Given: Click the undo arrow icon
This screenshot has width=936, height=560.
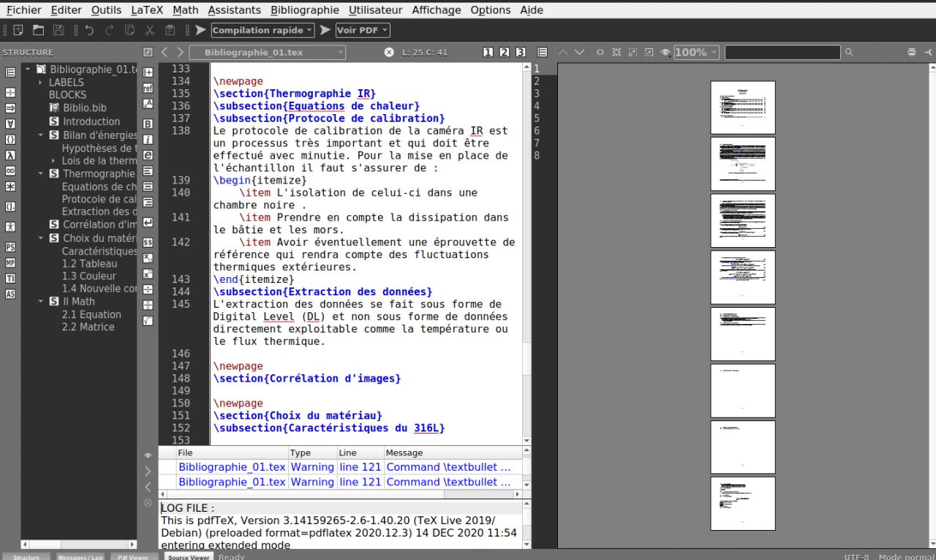Looking at the screenshot, I should (x=89, y=31).
